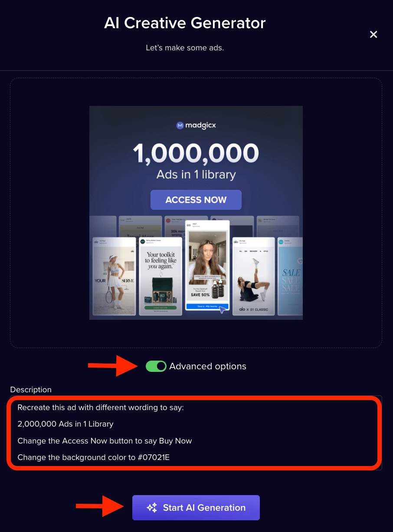Screen dimensions: 393x532
Task: Click the 1,000,000 headline in the ad preview
Action: (x=196, y=153)
